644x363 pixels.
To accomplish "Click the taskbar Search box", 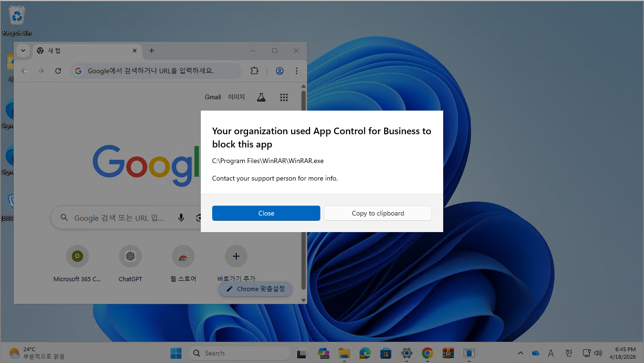I will tap(239, 353).
